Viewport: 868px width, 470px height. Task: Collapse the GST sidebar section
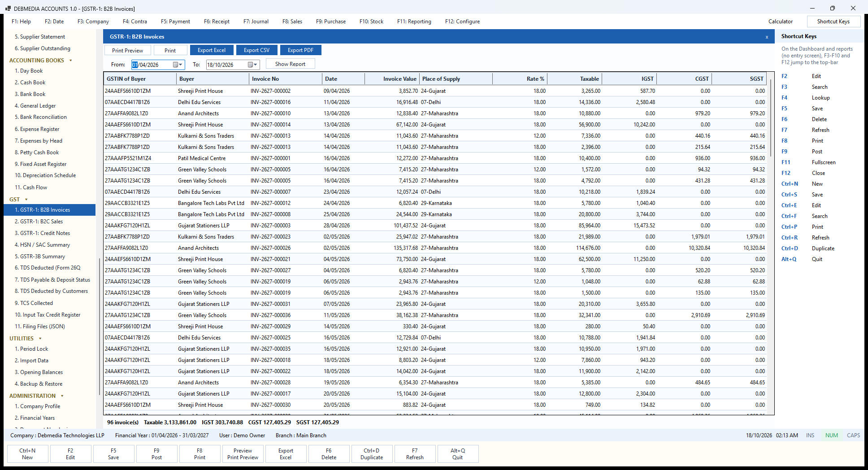(x=26, y=200)
